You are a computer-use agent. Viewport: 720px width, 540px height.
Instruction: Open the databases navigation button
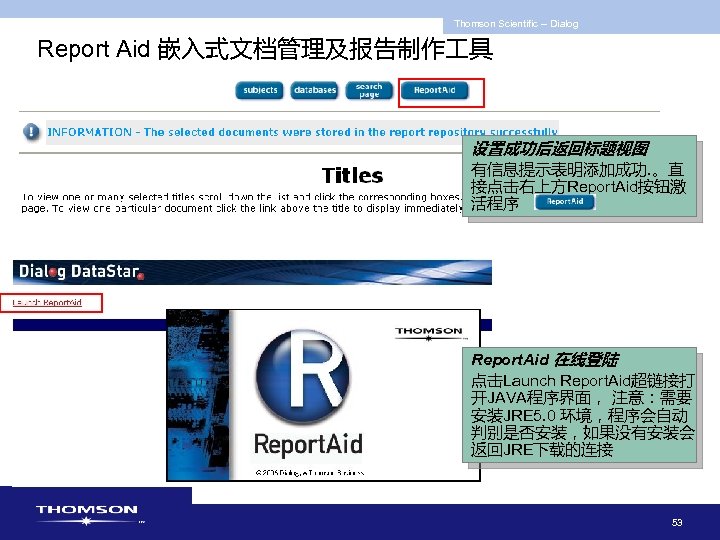[x=315, y=90]
